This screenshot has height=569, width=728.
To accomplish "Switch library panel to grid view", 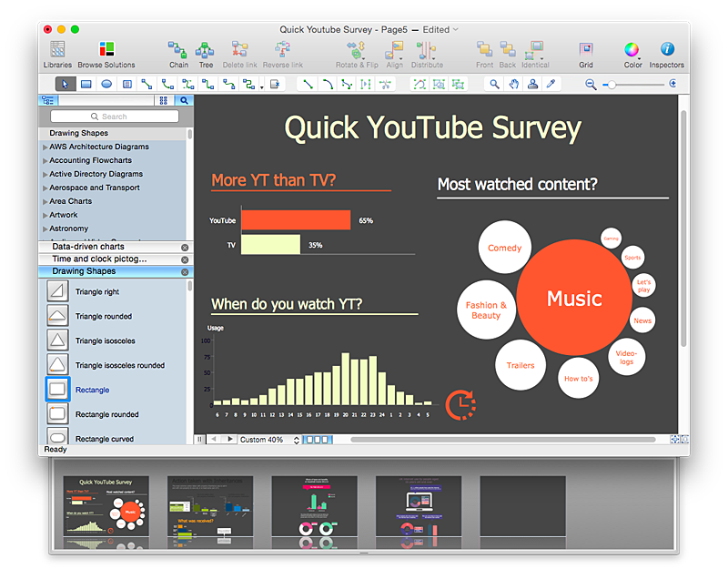I will 164,100.
